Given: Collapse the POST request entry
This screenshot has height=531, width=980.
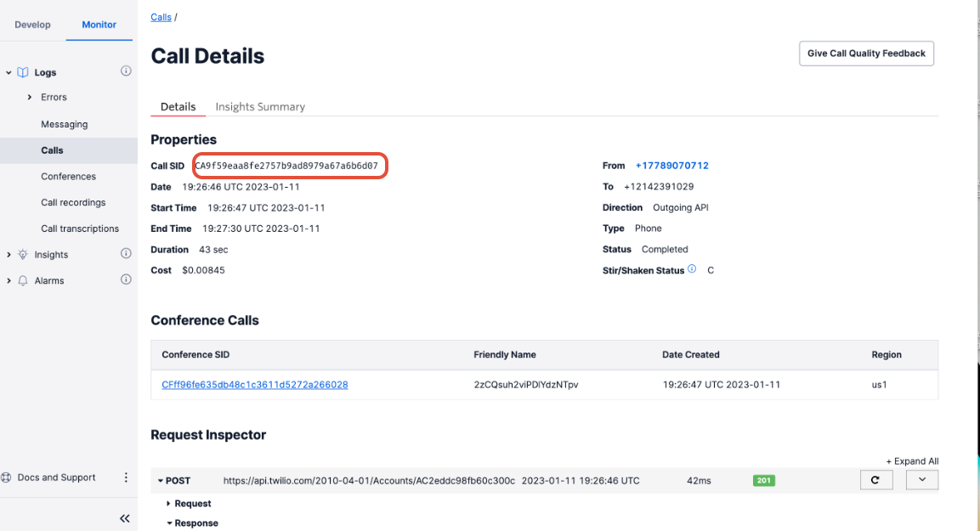Looking at the screenshot, I should click(160, 480).
